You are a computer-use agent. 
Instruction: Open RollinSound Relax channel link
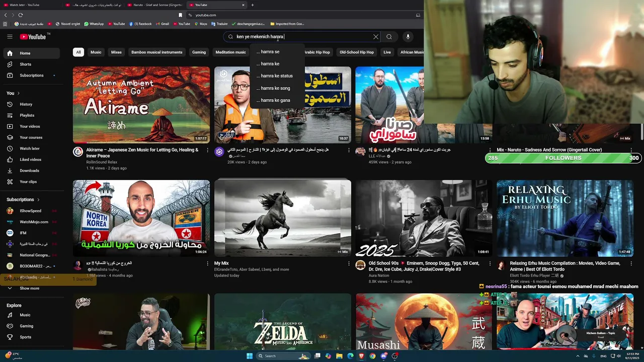[102, 162]
